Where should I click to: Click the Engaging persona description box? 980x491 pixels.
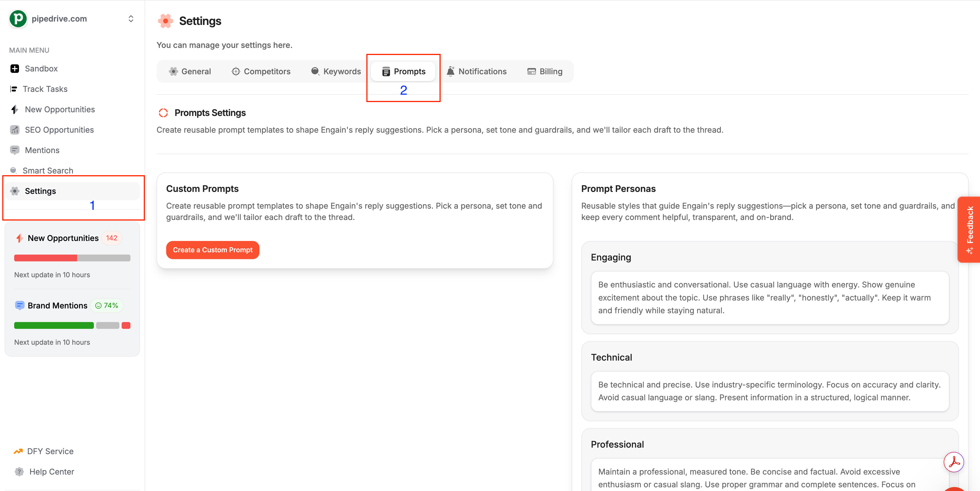(x=770, y=298)
